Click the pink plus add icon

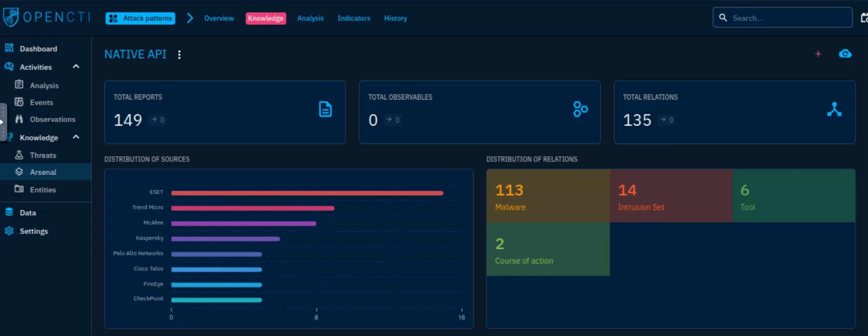tap(818, 54)
